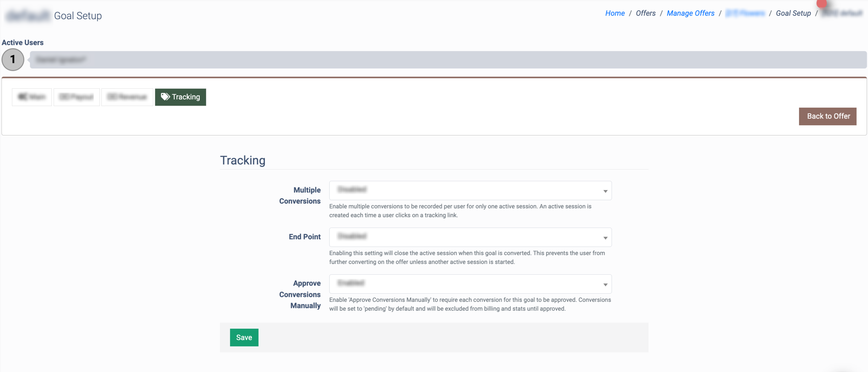This screenshot has height=372, width=868.
Task: Save the tracking settings
Action: pos(244,337)
